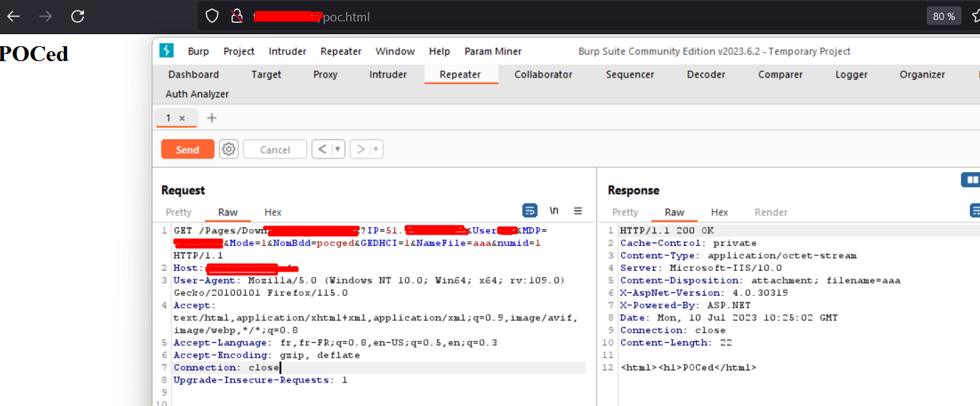
Task: Expand the history back dropdown arrow
Action: [x=338, y=149]
